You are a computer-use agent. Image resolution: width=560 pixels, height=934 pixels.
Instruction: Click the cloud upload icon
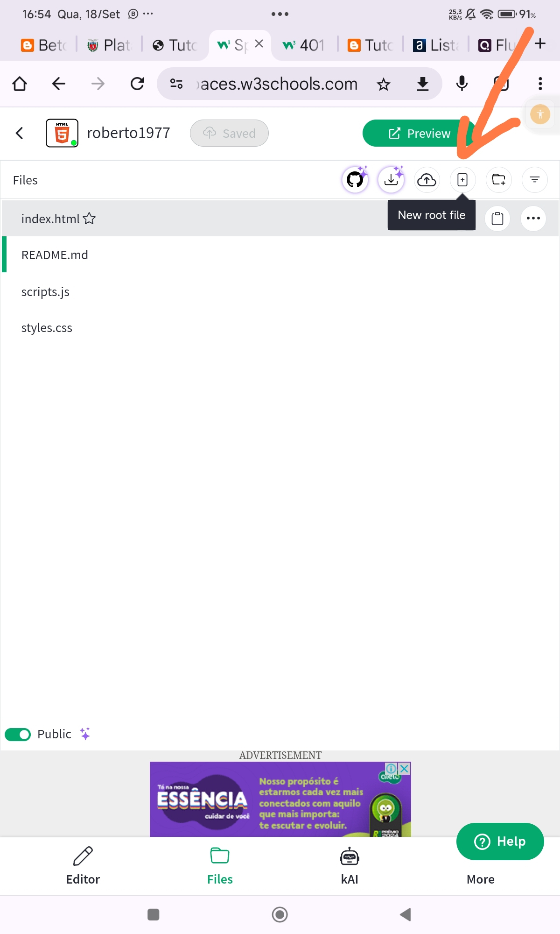tap(427, 180)
